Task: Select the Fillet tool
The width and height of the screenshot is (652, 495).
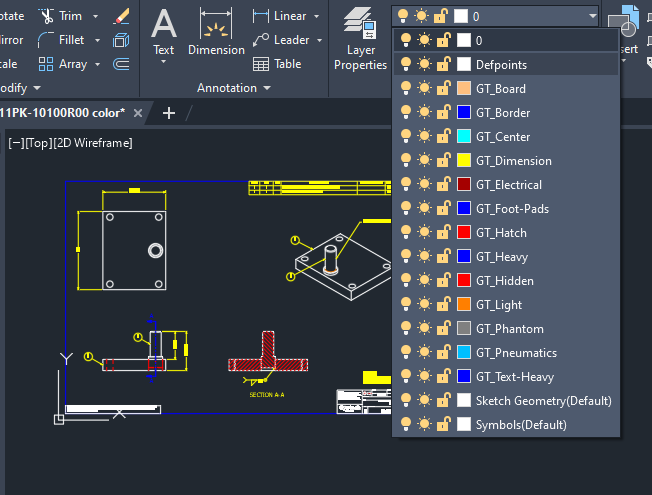Action: click(61, 40)
